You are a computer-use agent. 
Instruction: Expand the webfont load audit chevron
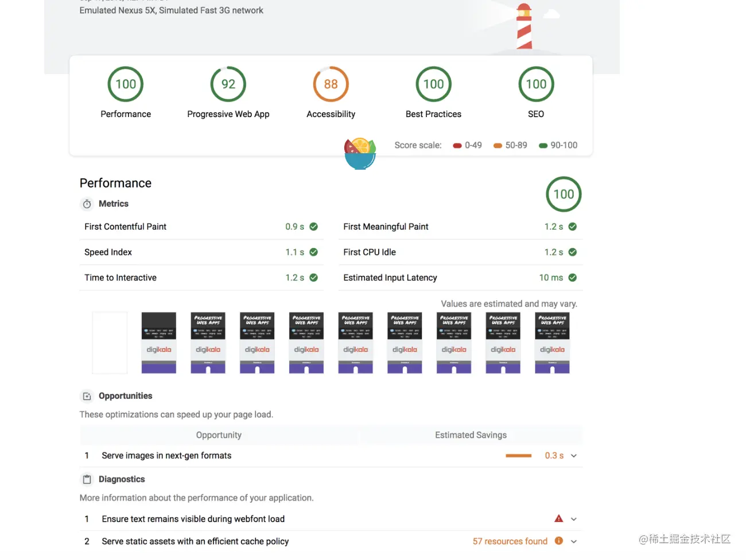574,519
